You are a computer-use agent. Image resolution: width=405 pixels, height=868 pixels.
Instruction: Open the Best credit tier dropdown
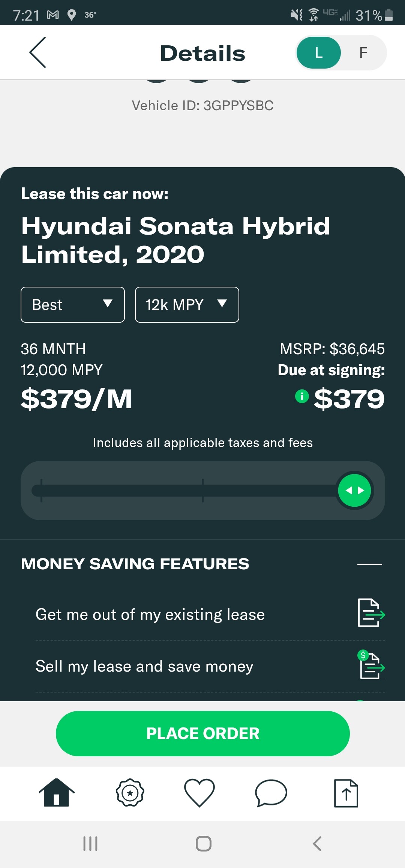[73, 305]
